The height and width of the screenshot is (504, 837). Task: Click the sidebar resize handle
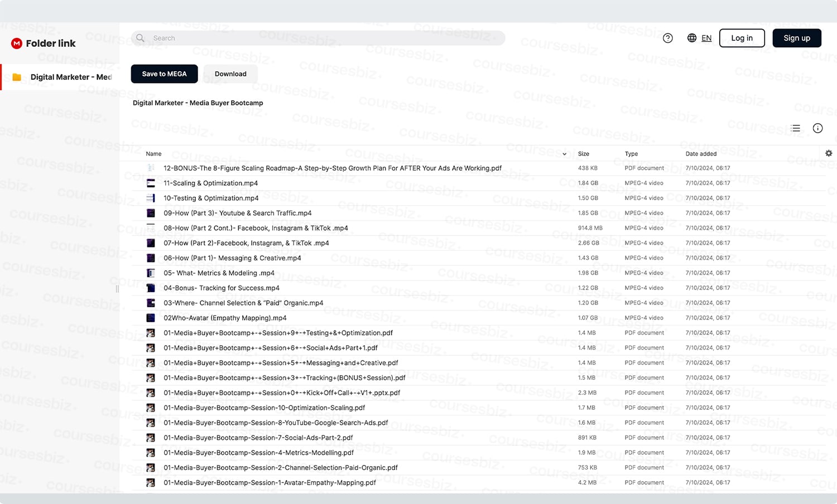click(x=117, y=289)
